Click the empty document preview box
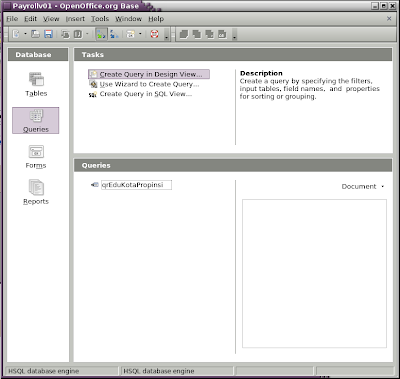Image resolution: width=400 pixels, height=379 pixels. pos(314,273)
